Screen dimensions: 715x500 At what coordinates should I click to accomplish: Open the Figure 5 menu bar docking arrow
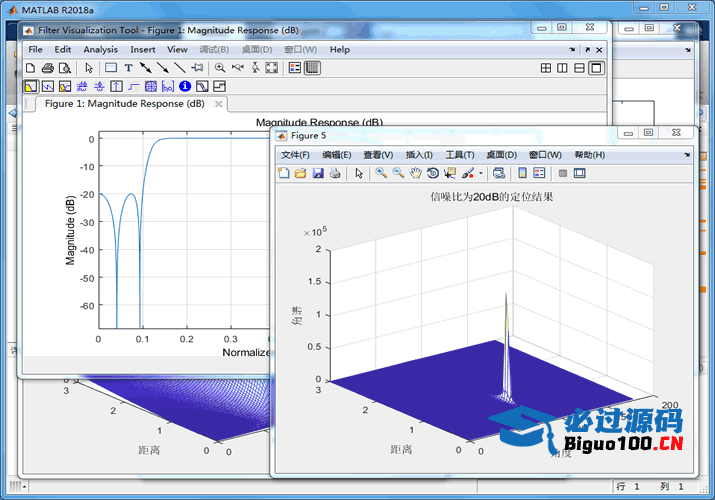coord(687,155)
